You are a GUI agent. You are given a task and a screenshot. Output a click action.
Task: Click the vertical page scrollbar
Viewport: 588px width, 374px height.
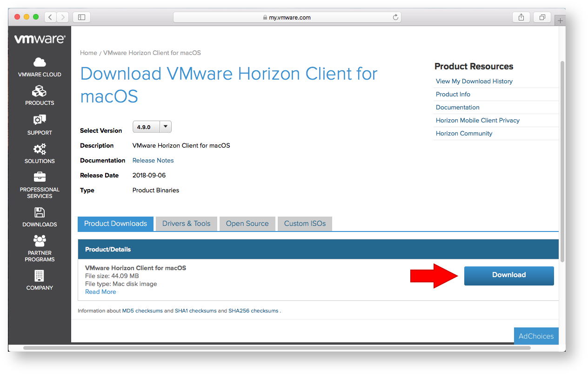point(562,161)
